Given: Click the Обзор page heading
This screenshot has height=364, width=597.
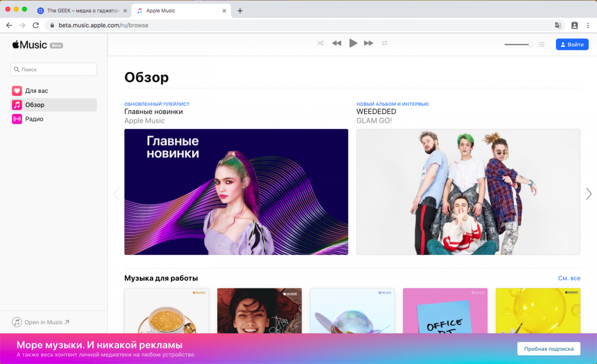Looking at the screenshot, I should tap(146, 77).
